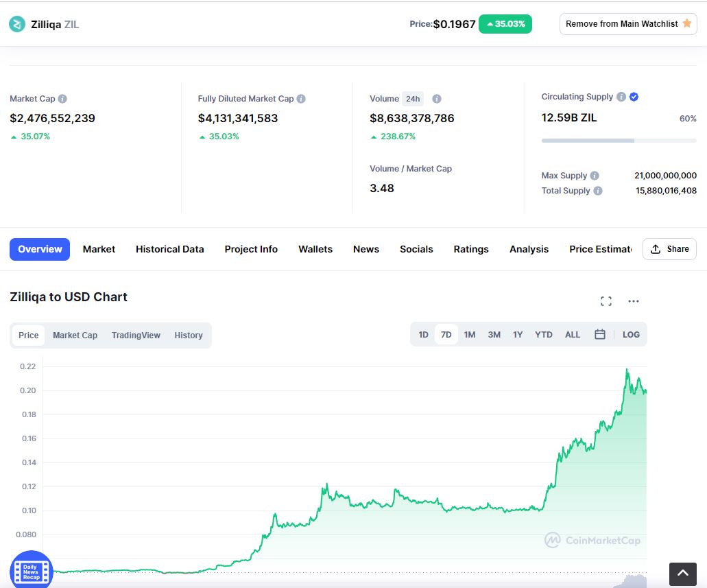Open the chart fullscreen view icon
The image size is (707, 588).
(606, 301)
